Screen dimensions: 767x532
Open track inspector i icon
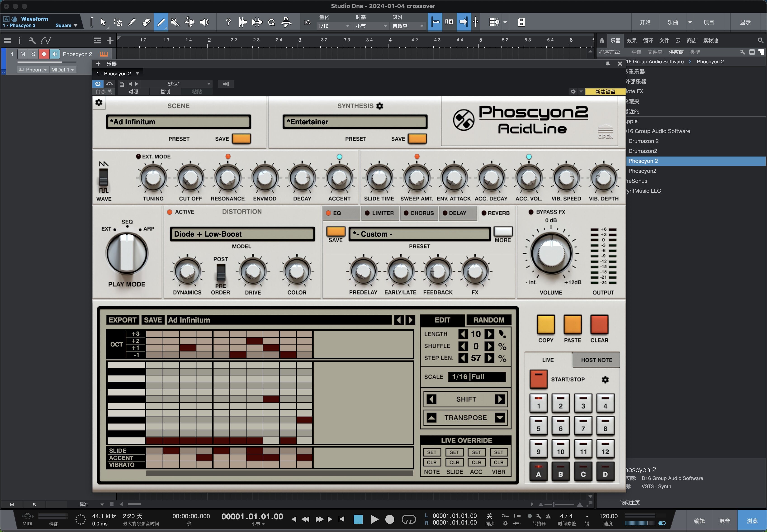click(19, 40)
